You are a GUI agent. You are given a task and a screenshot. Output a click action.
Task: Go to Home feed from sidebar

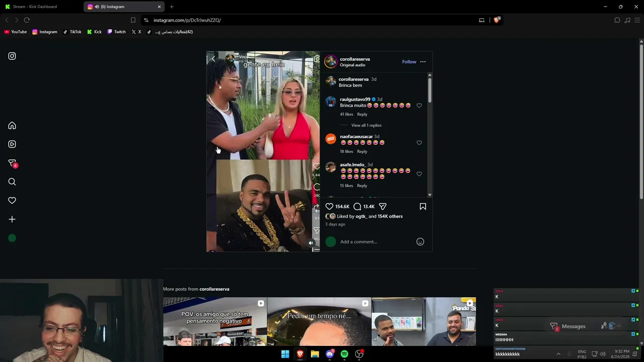(12, 126)
